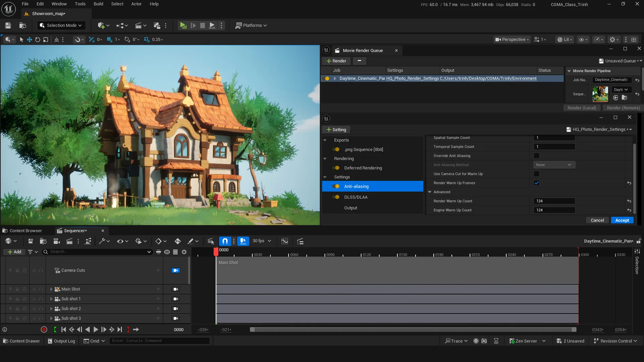644x362 pixels.
Task: Click the sequencer snapping magnet icon
Action: click(225, 241)
